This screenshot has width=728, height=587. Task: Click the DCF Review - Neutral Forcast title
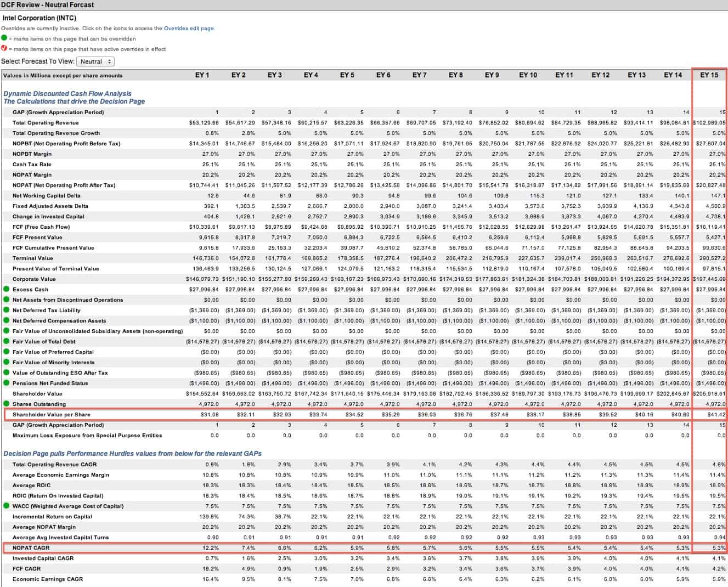click(x=48, y=5)
